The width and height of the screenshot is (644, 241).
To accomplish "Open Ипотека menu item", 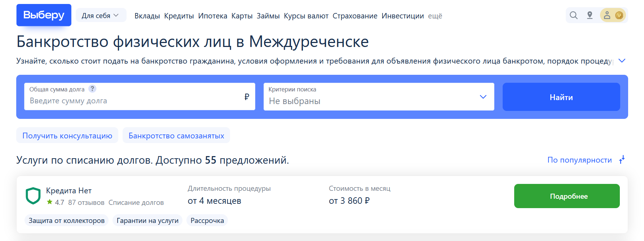I will 213,16.
